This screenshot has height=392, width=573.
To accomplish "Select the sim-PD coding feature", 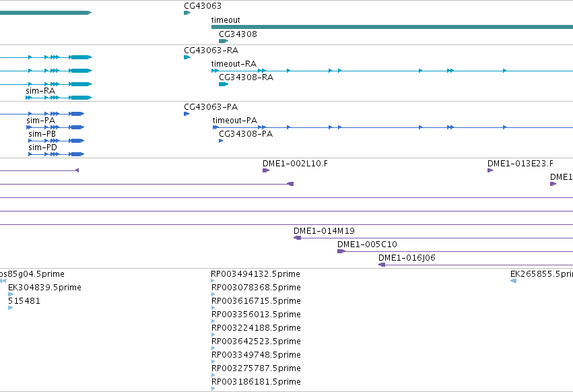I will 57,154.
